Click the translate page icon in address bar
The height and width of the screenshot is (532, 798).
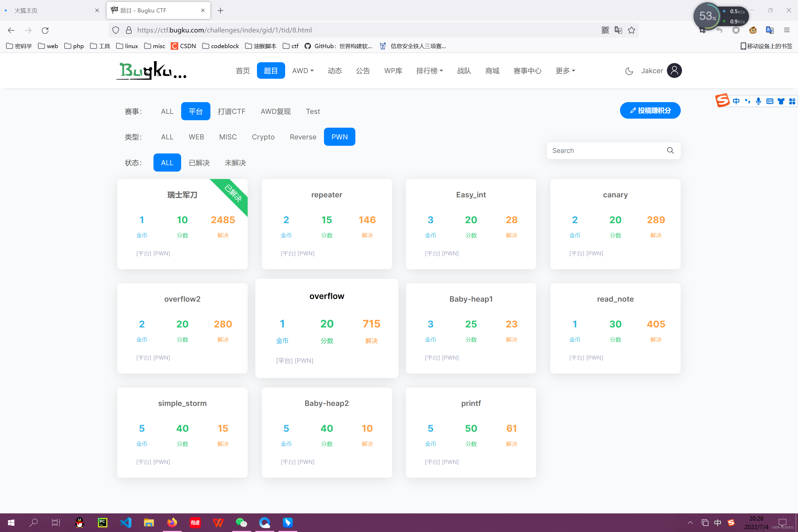point(618,30)
